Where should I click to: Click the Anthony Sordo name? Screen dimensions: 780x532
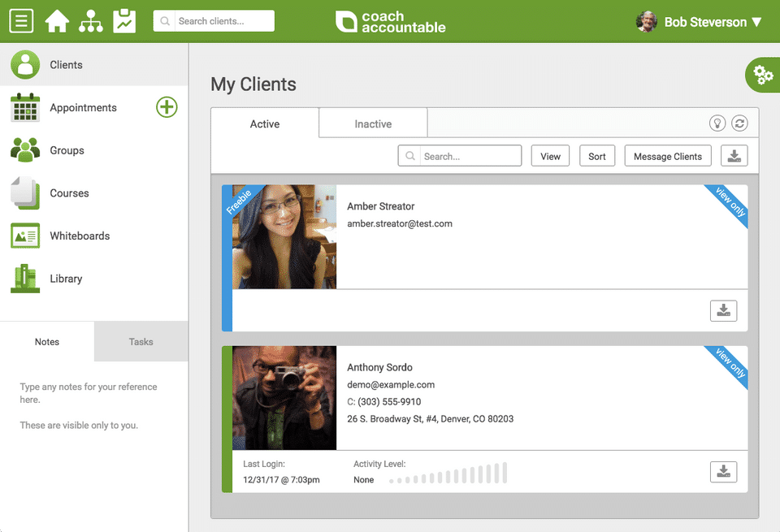coord(379,367)
